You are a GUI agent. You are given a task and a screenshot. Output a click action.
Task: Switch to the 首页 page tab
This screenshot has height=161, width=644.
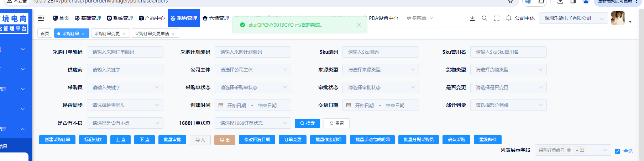(45, 33)
